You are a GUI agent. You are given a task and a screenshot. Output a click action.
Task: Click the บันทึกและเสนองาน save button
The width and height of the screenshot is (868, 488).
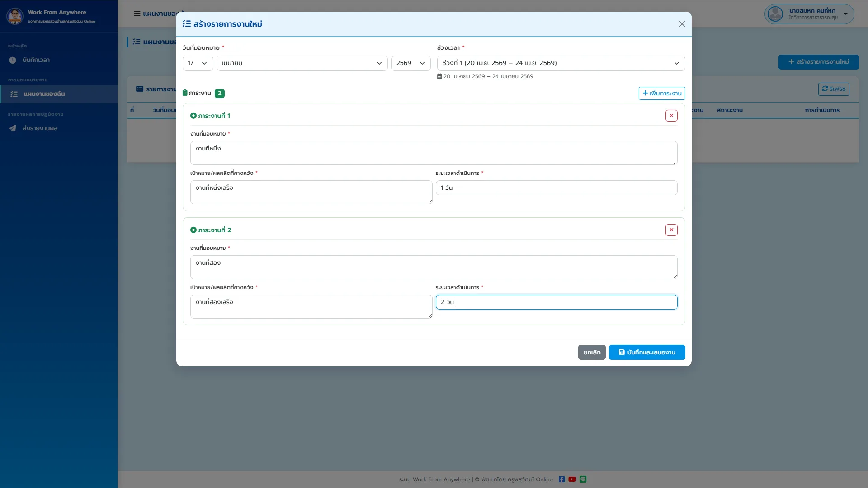pyautogui.click(x=647, y=352)
